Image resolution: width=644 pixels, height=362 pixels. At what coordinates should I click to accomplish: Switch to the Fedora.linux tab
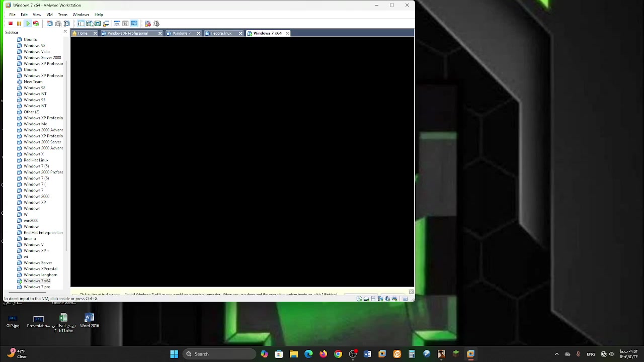[221, 33]
